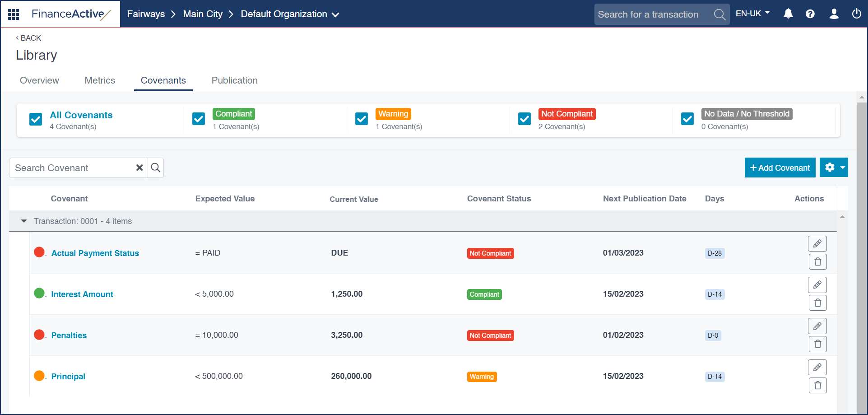Clear the Search Covenant field
The width and height of the screenshot is (868, 415).
pos(139,168)
